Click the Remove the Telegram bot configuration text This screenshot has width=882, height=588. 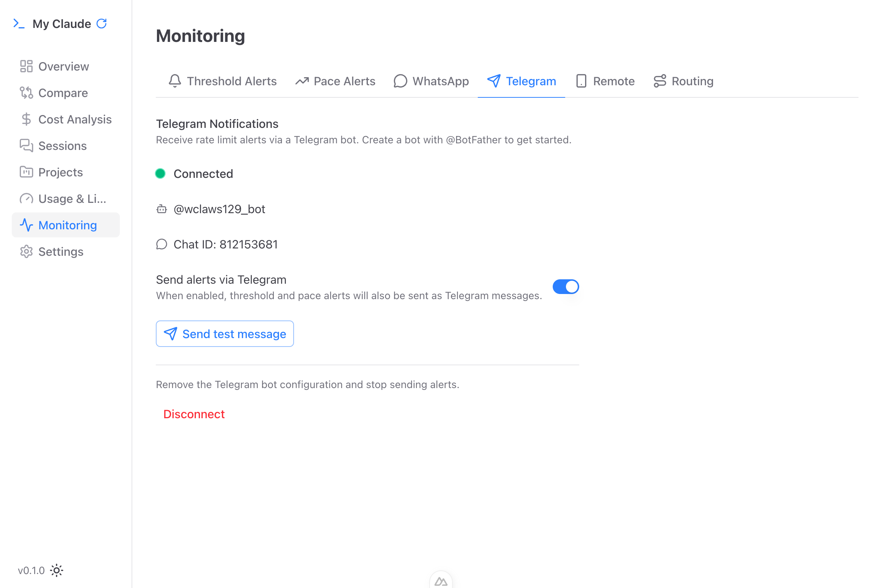308,384
